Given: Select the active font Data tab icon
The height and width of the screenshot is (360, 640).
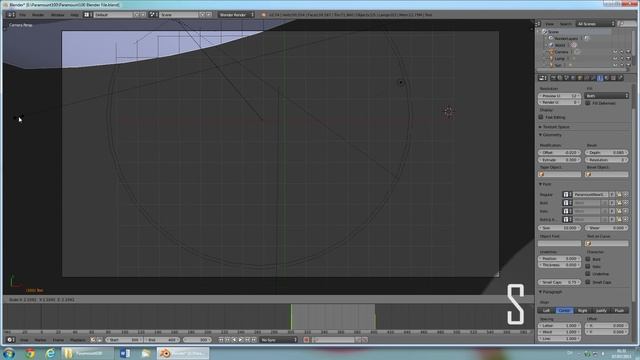Looking at the screenshot, I should 600,78.
